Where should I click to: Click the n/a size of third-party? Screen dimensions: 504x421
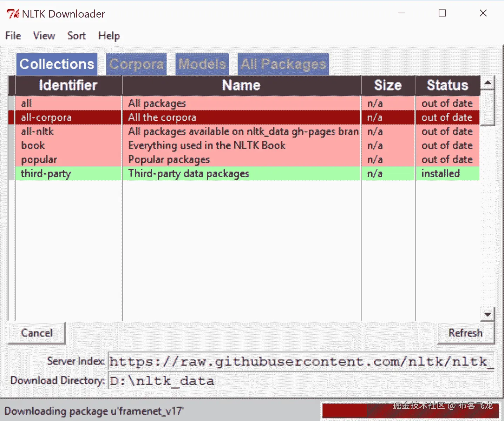pyautogui.click(x=388, y=173)
